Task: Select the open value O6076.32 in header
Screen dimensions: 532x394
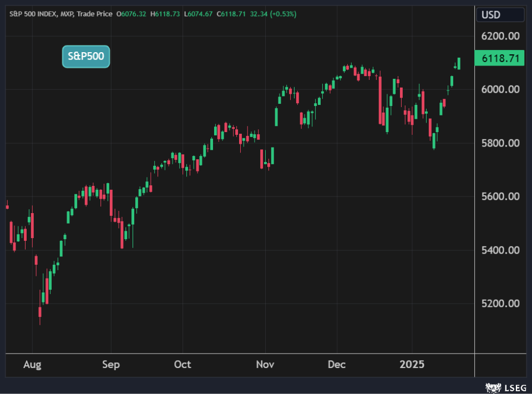Action: pyautogui.click(x=131, y=14)
